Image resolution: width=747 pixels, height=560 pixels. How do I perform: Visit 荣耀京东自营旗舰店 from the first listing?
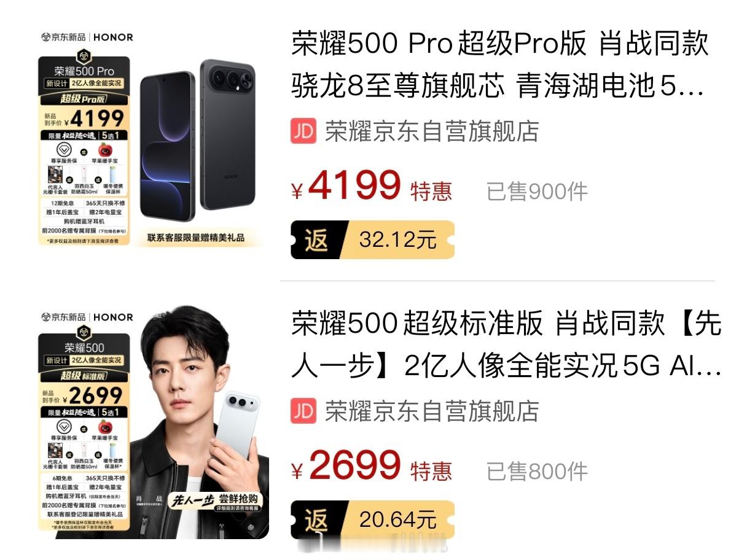coord(432,131)
